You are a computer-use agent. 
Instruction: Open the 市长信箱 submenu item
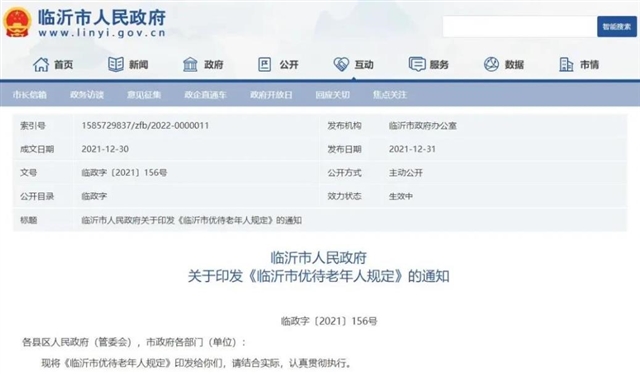click(29, 95)
